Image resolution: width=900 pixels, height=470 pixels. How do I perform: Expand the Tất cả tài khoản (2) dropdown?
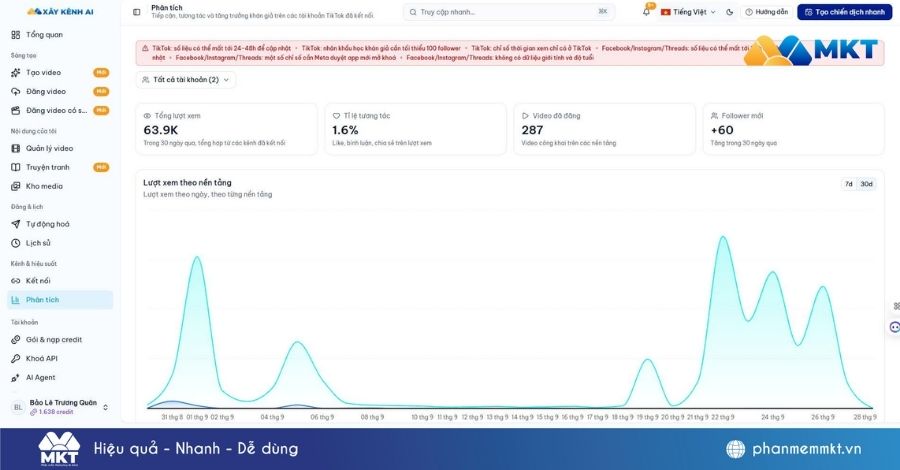(x=186, y=80)
